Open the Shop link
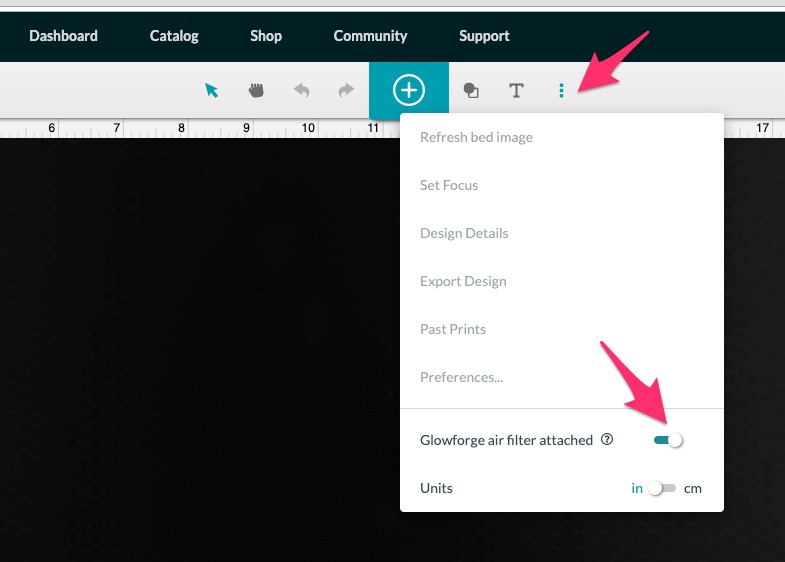 point(266,36)
